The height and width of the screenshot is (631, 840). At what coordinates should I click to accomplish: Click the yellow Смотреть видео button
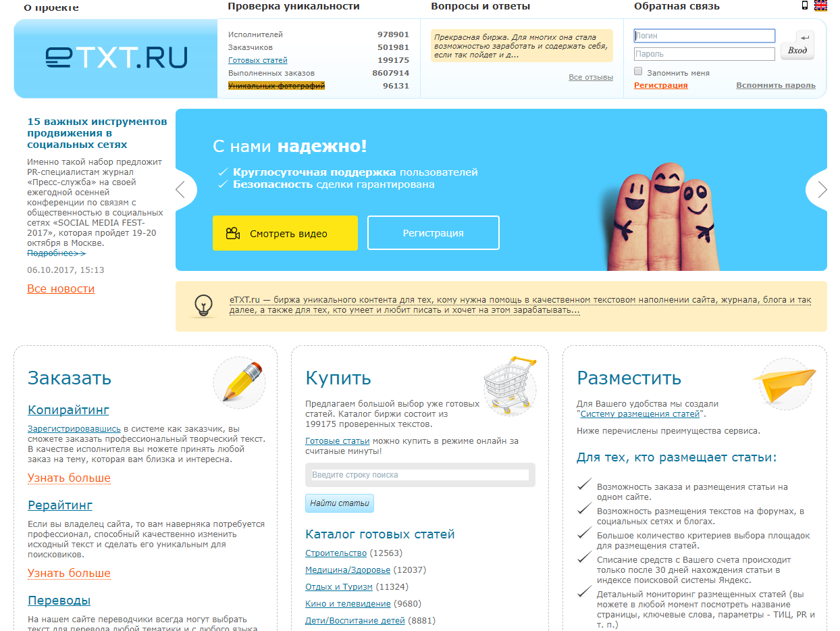(285, 232)
